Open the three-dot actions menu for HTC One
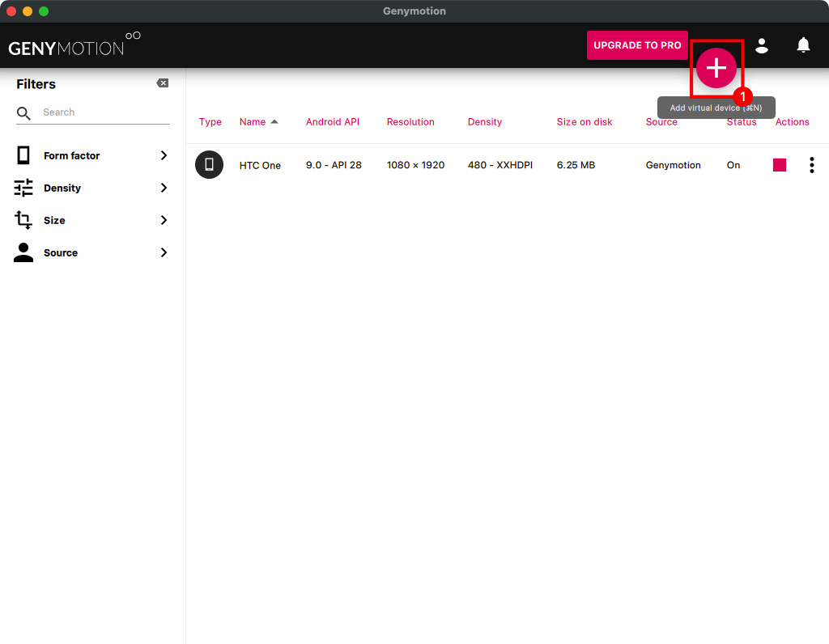829x644 pixels. (x=811, y=165)
